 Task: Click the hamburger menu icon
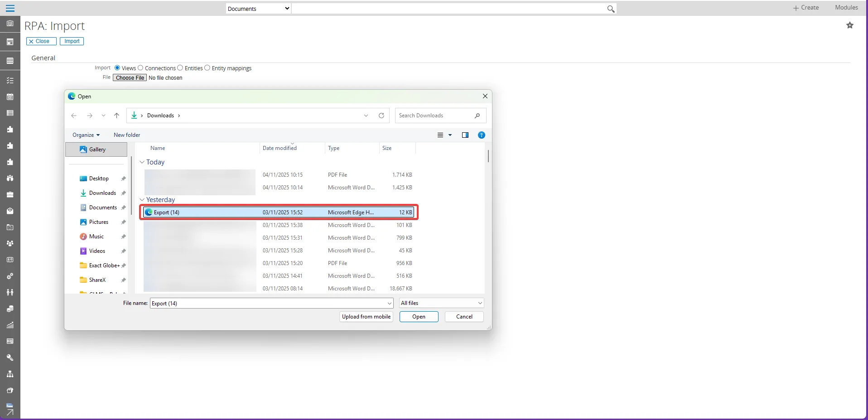[10, 8]
